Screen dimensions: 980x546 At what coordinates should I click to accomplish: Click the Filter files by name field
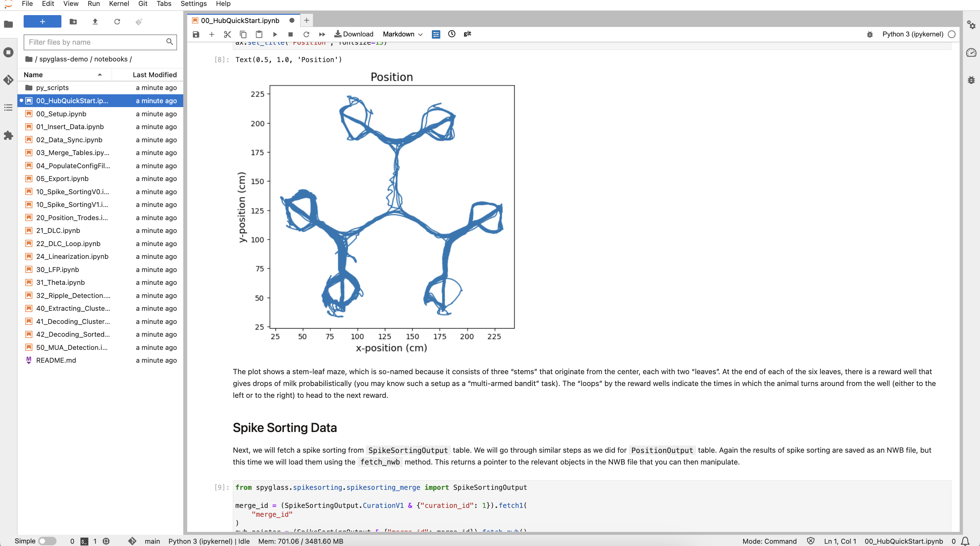coord(95,42)
